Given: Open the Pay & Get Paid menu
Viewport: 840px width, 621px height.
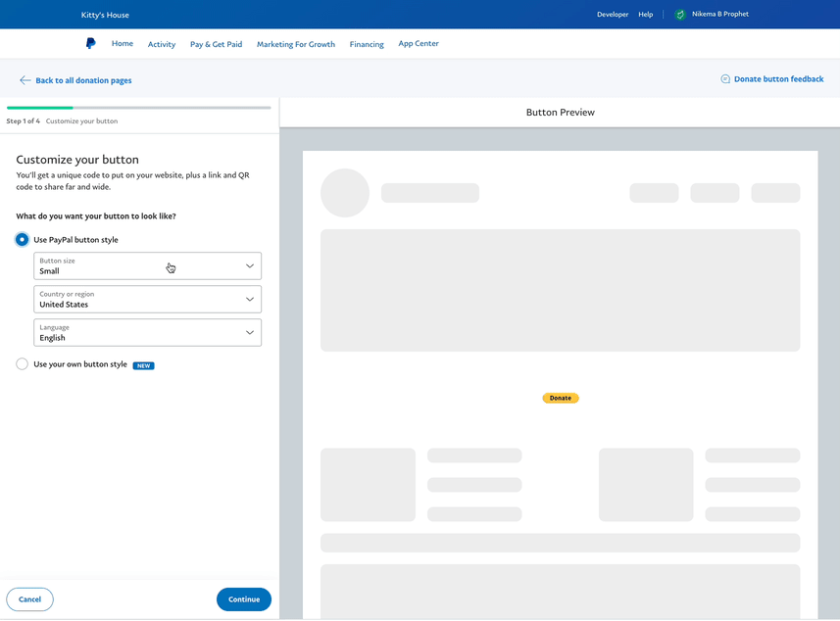Looking at the screenshot, I should click(216, 44).
